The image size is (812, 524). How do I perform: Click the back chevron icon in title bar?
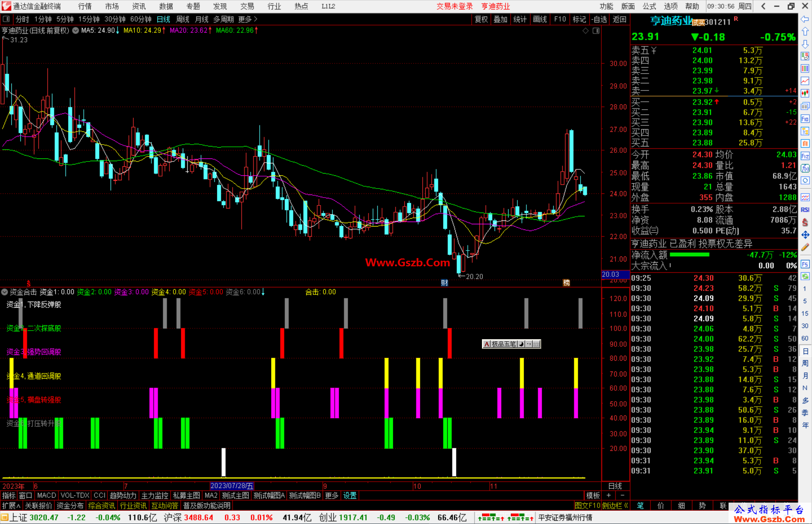(x=763, y=6)
